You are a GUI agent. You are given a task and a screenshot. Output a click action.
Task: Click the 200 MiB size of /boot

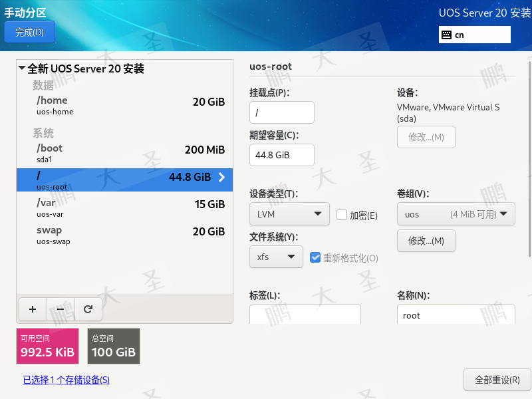click(205, 150)
